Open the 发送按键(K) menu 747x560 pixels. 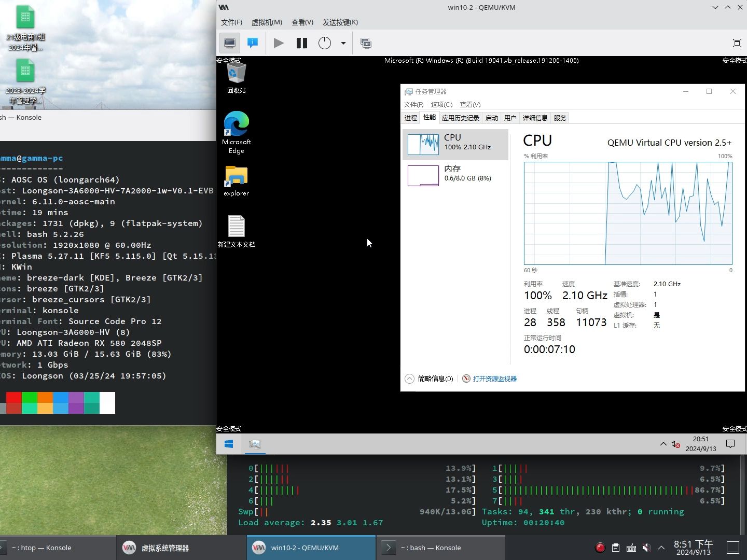pyautogui.click(x=340, y=22)
